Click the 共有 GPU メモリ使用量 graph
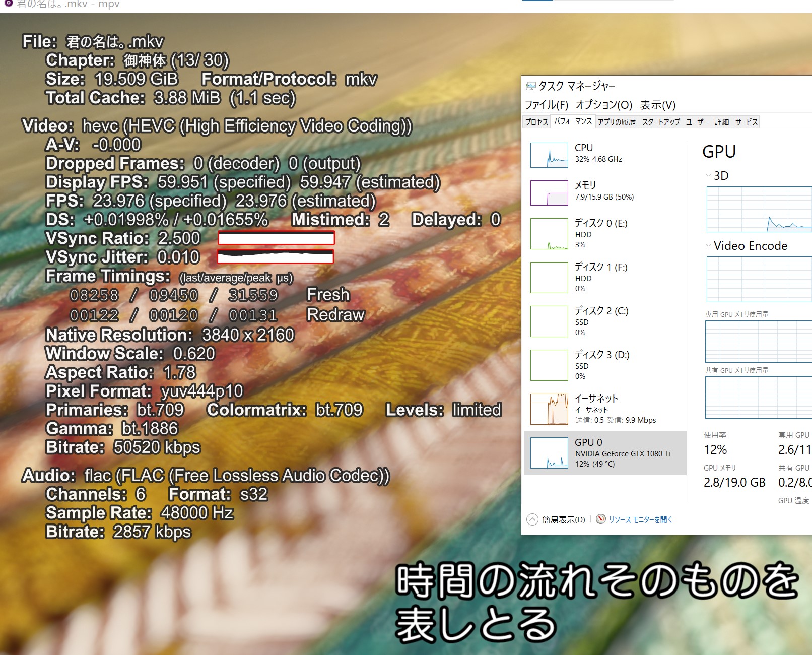The height and width of the screenshot is (655, 812). pos(759,398)
